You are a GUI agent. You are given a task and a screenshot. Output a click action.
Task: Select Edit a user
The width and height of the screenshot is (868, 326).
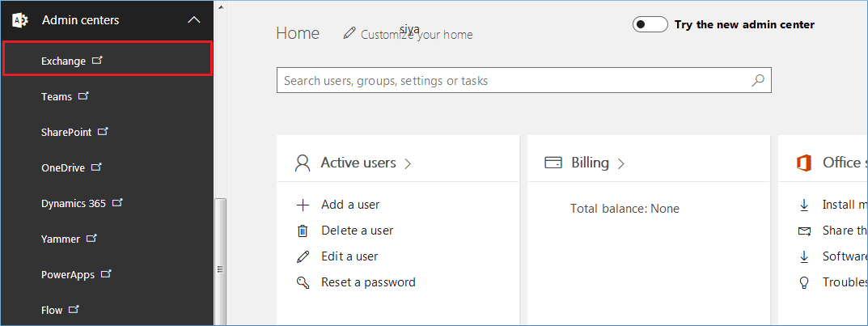[x=349, y=256]
